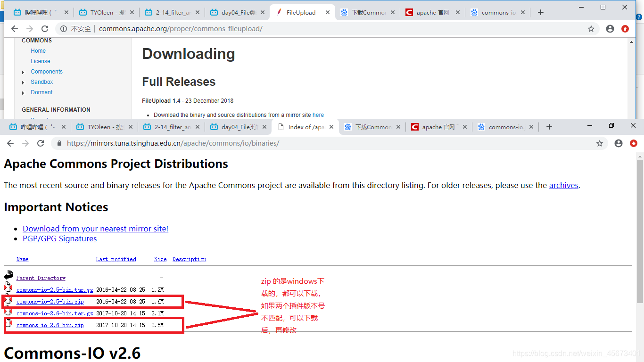The height and width of the screenshot is (362, 644).
Task: Sort listing by Description column
Action: click(189, 259)
